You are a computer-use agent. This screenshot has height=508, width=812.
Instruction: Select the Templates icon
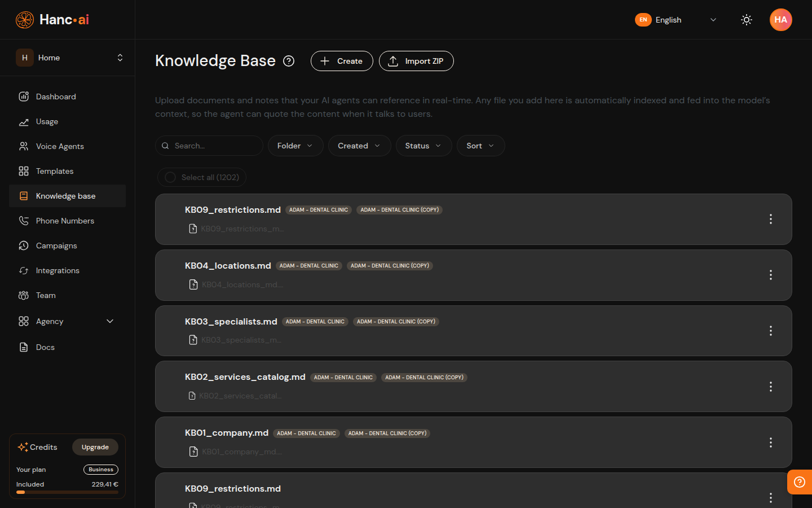coord(23,171)
